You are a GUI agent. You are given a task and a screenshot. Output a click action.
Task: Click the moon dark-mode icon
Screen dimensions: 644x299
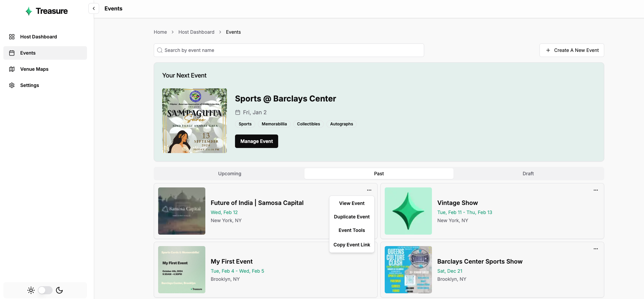pyautogui.click(x=59, y=290)
